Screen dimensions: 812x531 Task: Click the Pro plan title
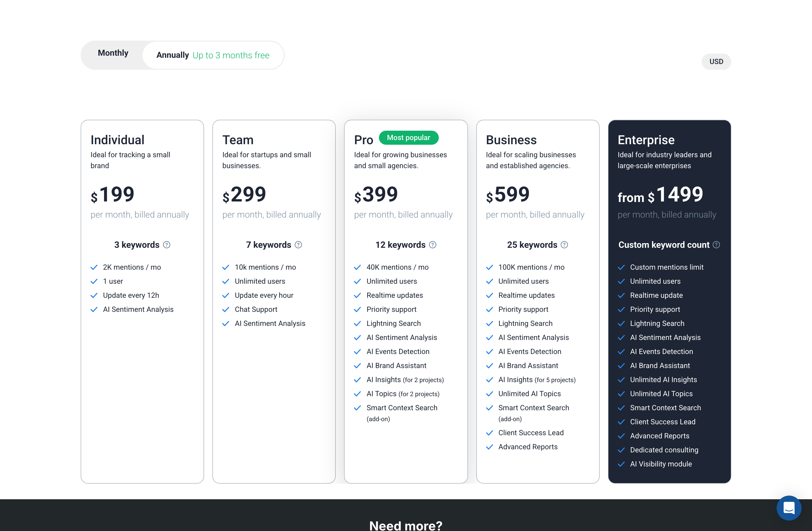(363, 140)
